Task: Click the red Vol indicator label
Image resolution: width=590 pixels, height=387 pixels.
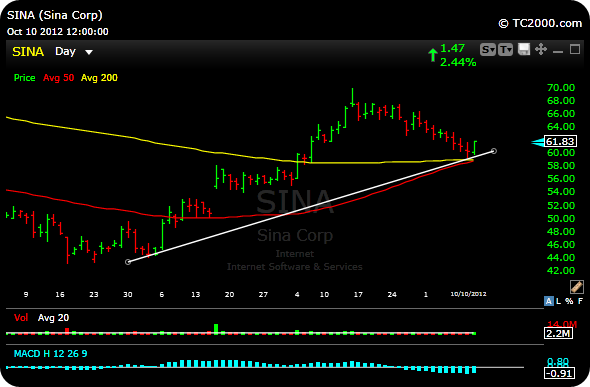Action: pos(21,318)
